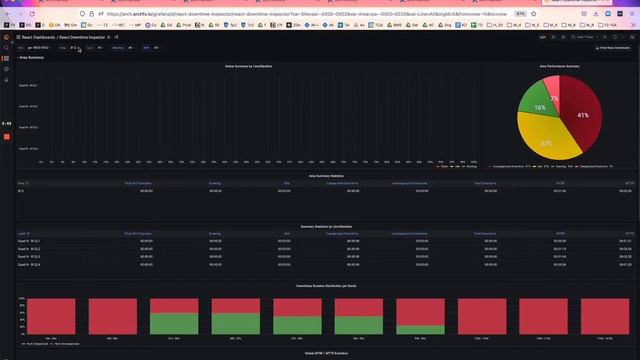Click the zoom out time range icon
Image resolution: width=640 pixels, height=360 pixels.
click(605, 37)
